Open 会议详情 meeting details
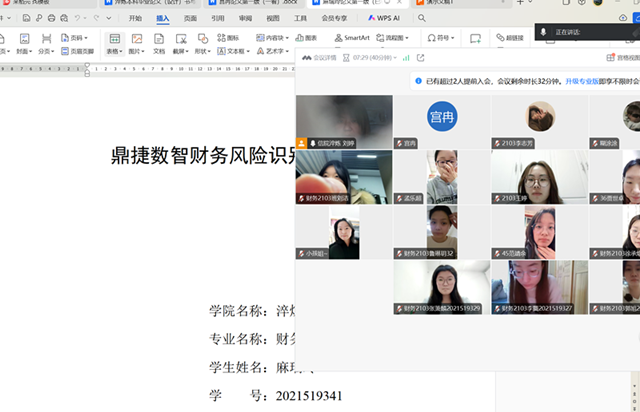Image resolution: width=640 pixels, height=412 pixels. click(319, 58)
